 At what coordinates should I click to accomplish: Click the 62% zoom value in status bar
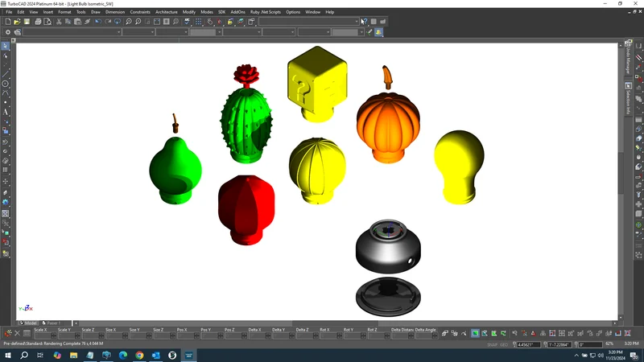[x=609, y=344]
